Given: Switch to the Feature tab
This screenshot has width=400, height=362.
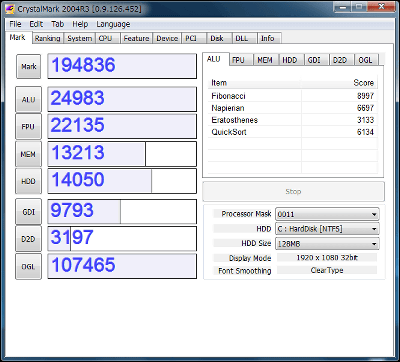Looking at the screenshot, I should click(136, 39).
